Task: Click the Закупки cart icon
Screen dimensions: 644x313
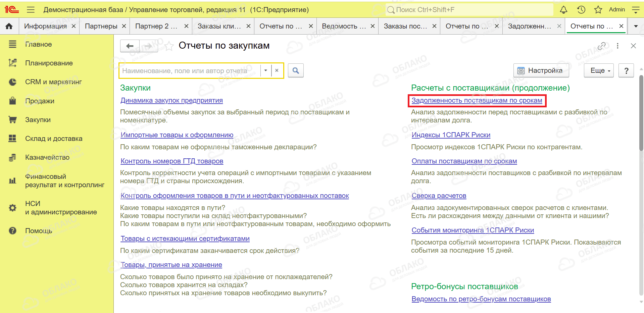Action: click(x=12, y=120)
